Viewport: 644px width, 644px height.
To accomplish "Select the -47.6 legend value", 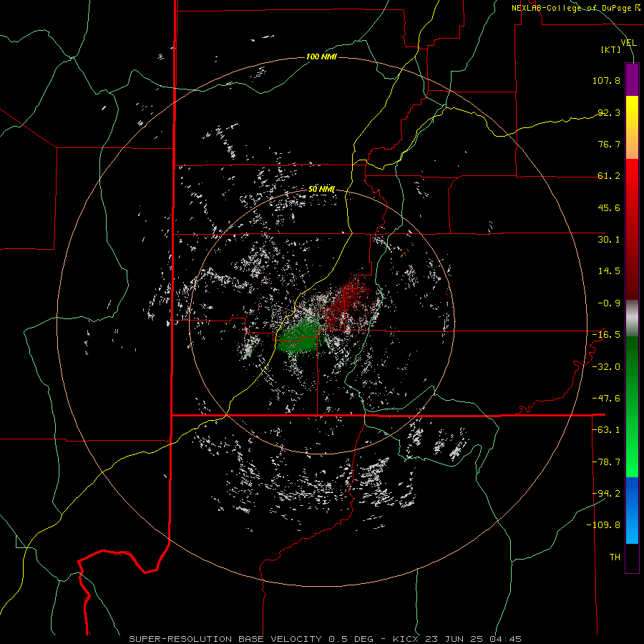I will tap(606, 399).
